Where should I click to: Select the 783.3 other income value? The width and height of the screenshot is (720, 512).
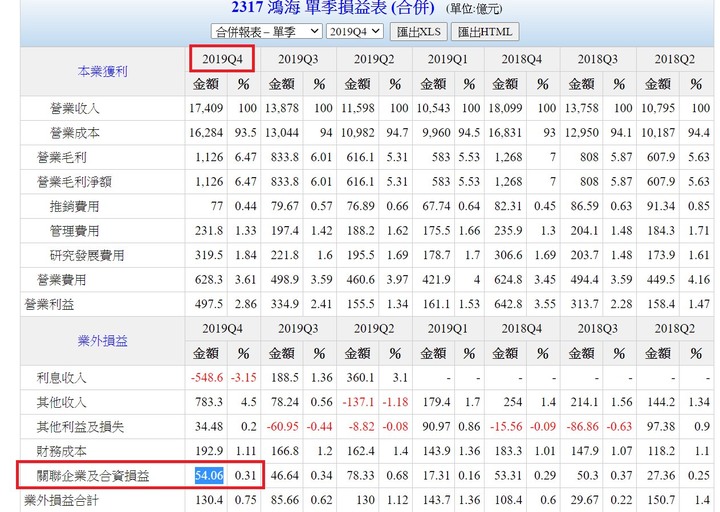tap(209, 402)
